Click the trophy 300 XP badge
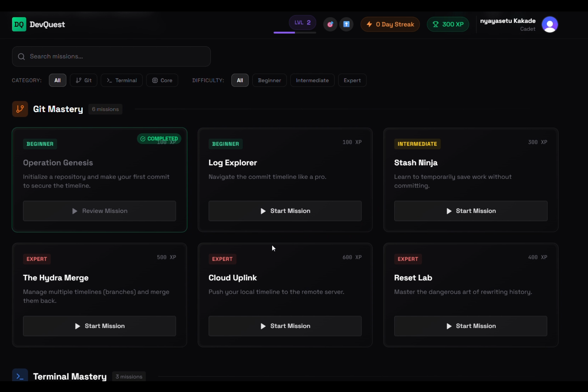 pyautogui.click(x=448, y=24)
